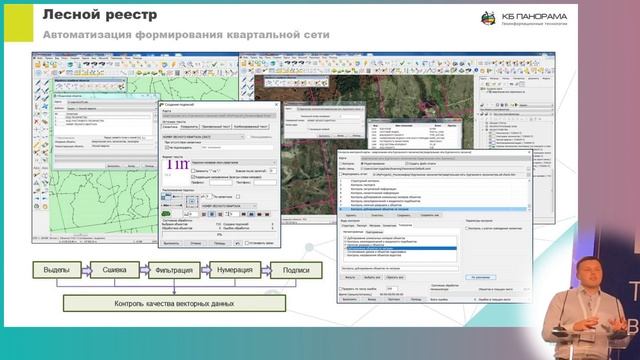
Task: Open the 'Координаты' tab in captions dialog
Action: [189, 127]
